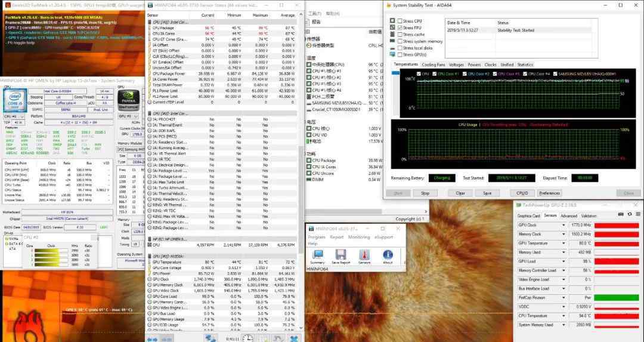Open the PerfCap Reason dropdown in GPU-Z
Screen dimensions: 644x342
coord(563,298)
